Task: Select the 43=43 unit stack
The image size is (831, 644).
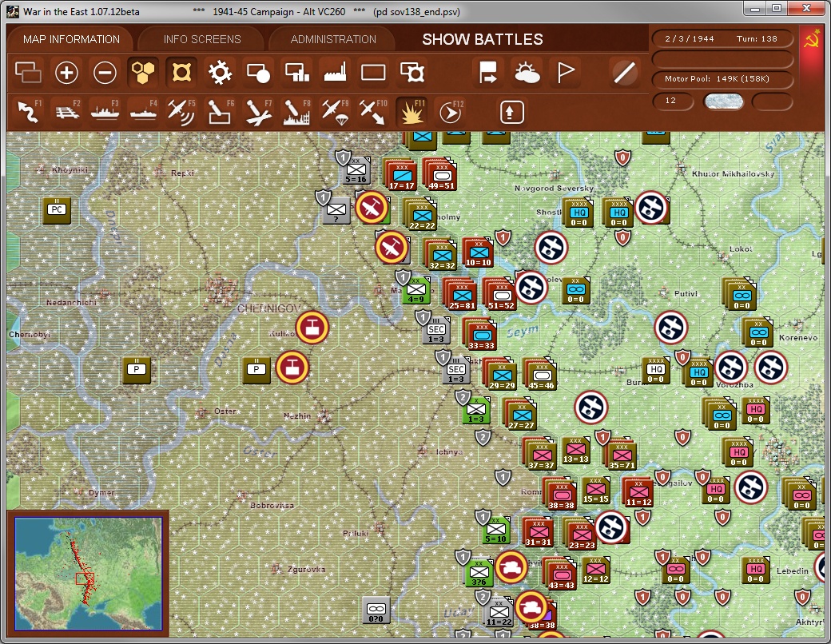Action: (560, 574)
